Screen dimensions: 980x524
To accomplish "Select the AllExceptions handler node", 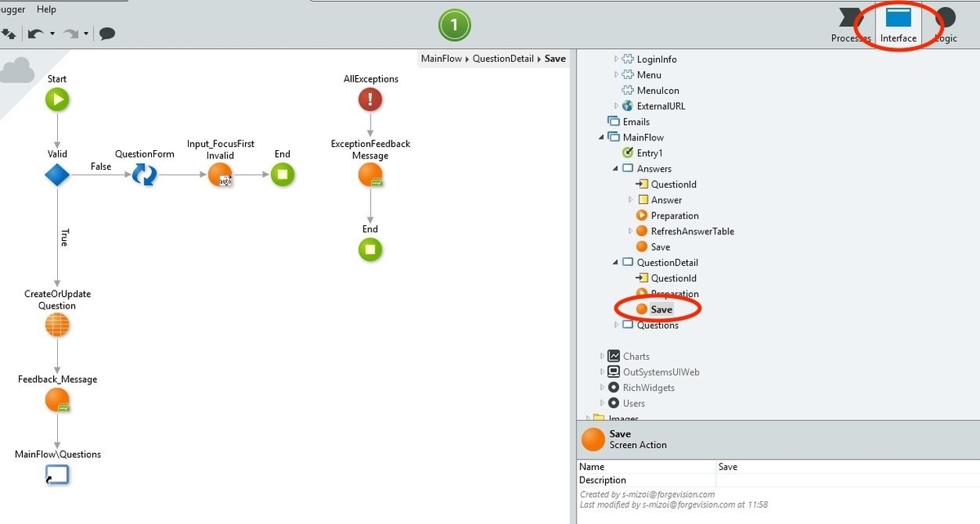I will [x=371, y=100].
